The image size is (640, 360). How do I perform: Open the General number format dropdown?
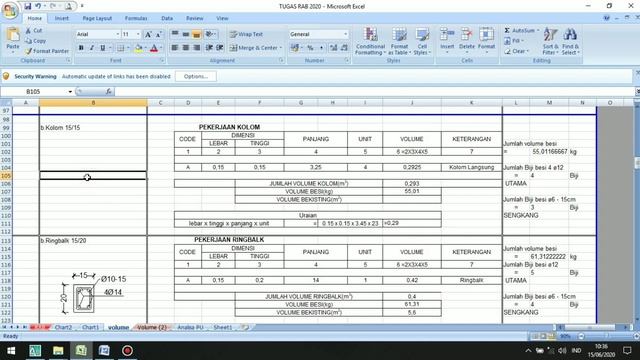pyautogui.click(x=346, y=34)
